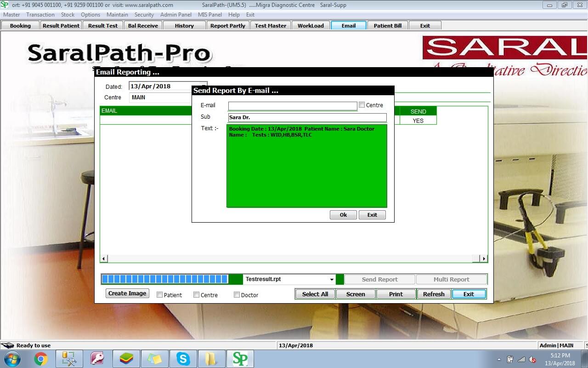Click the Refresh button
Image resolution: width=588 pixels, height=368 pixels.
click(434, 294)
